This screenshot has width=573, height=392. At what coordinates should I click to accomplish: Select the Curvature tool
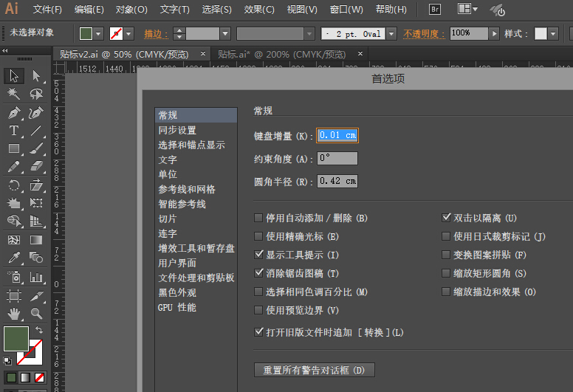(x=35, y=112)
